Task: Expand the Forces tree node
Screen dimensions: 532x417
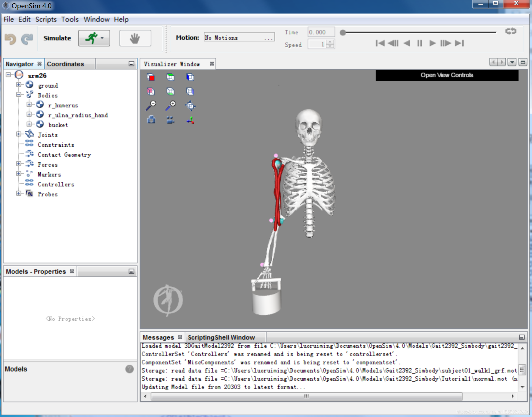Action: [x=18, y=163]
